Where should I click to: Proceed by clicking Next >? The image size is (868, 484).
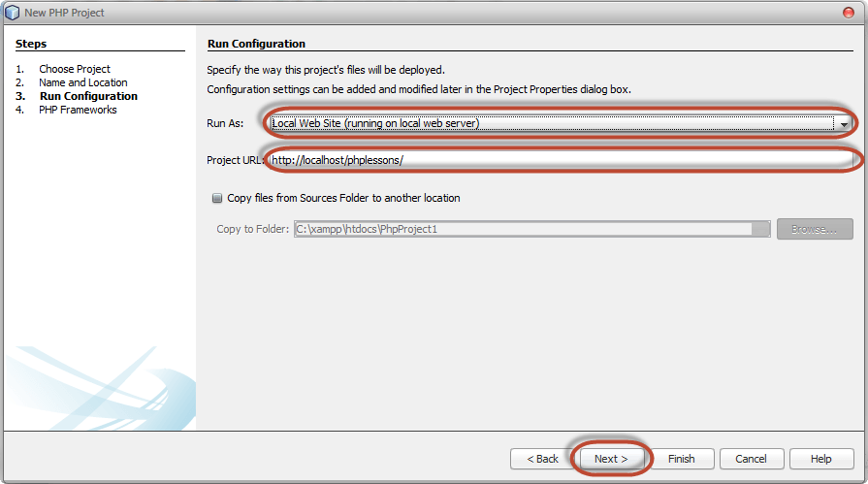(x=611, y=459)
